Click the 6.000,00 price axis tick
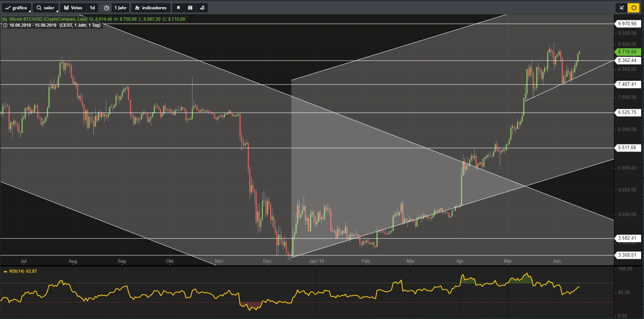The image size is (644, 319). pyautogui.click(x=627, y=129)
